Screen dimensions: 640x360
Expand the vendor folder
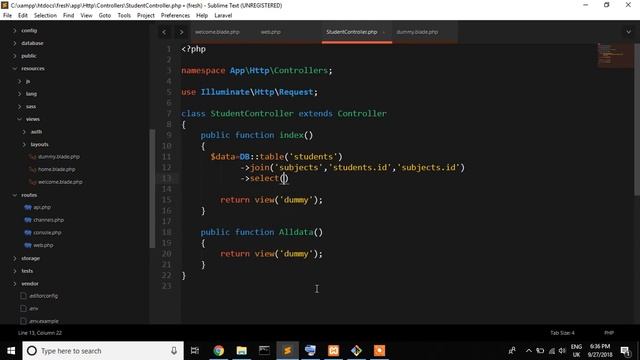coord(15,284)
